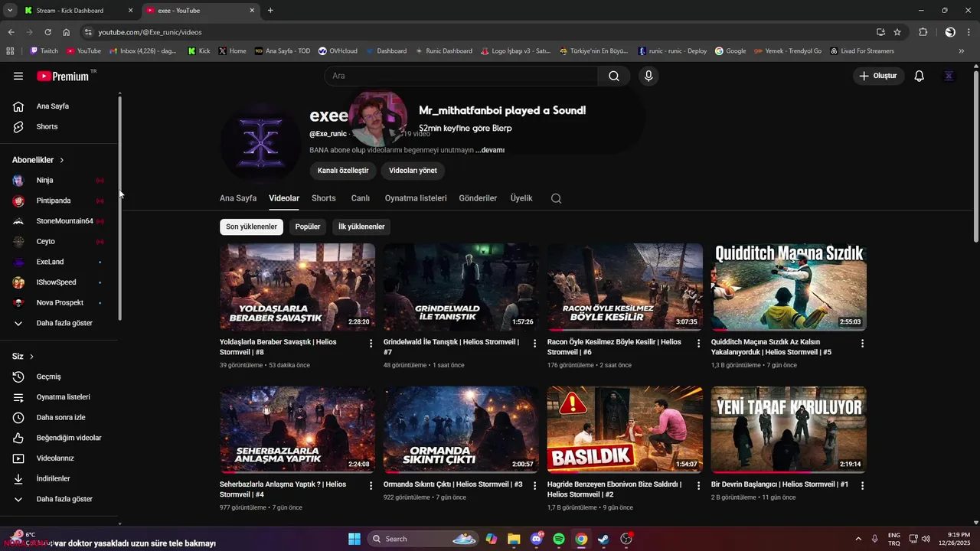The width and height of the screenshot is (980, 551).
Task: Open the Abonelikler section chevron
Action: 62,160
